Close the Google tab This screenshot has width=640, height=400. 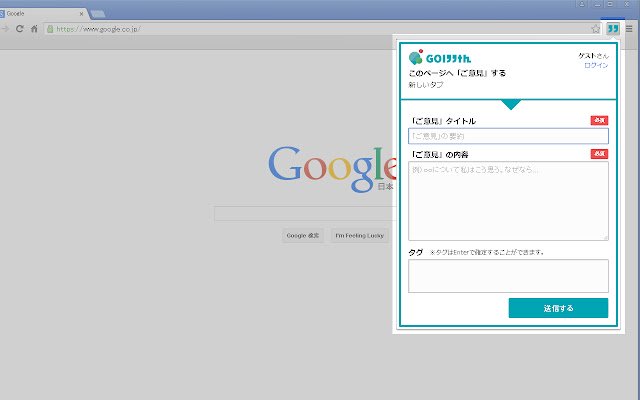81,13
